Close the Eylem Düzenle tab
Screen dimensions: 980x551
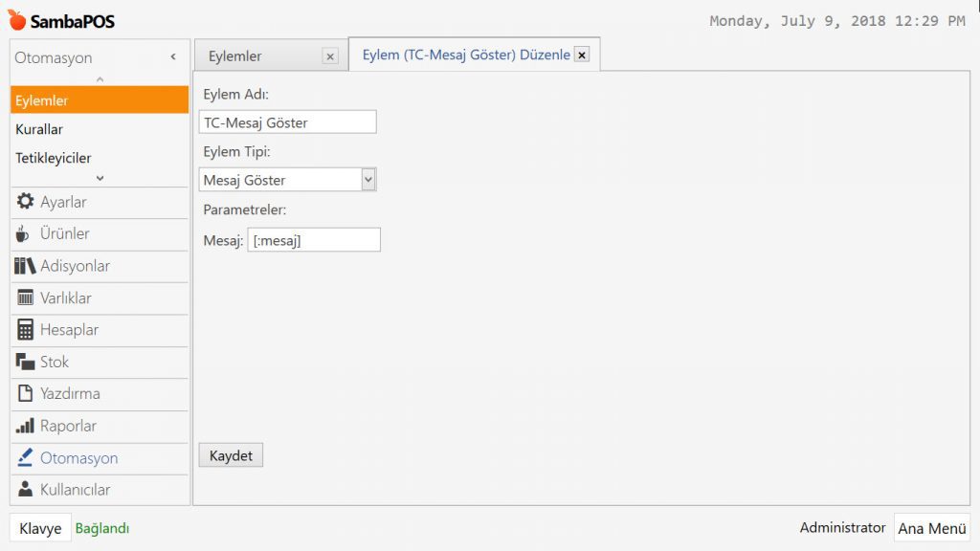582,55
